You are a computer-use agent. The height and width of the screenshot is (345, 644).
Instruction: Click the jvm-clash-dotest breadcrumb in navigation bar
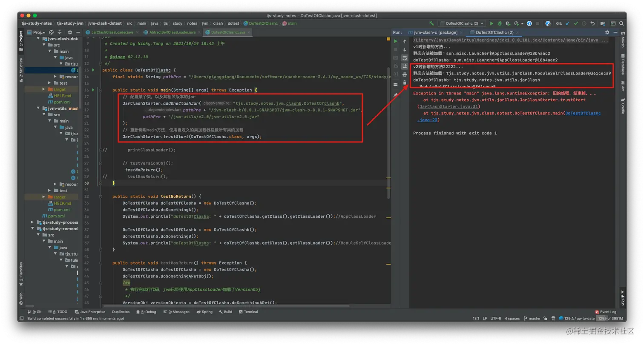pyautogui.click(x=105, y=23)
